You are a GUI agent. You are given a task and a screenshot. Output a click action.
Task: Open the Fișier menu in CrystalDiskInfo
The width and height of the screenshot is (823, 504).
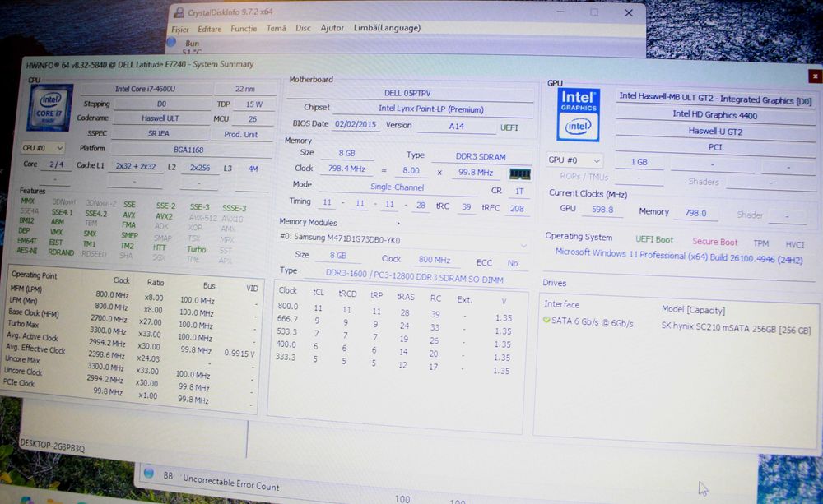click(180, 30)
